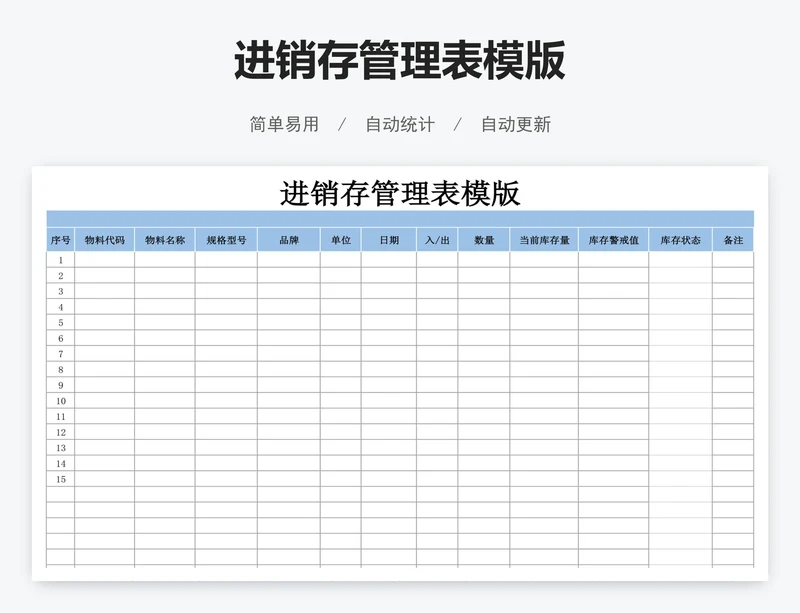Click the spreadsheet title 进销存管理表模版
The width and height of the screenshot is (800, 613).
[x=400, y=193]
